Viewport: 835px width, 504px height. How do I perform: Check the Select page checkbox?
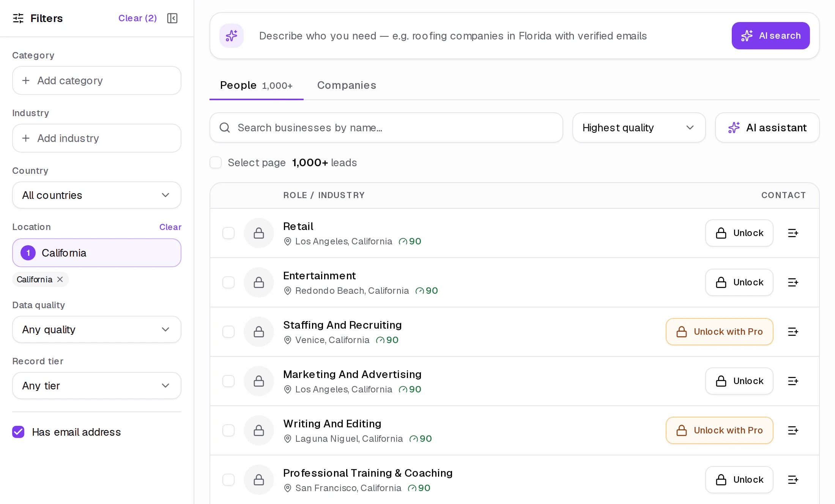click(x=216, y=162)
